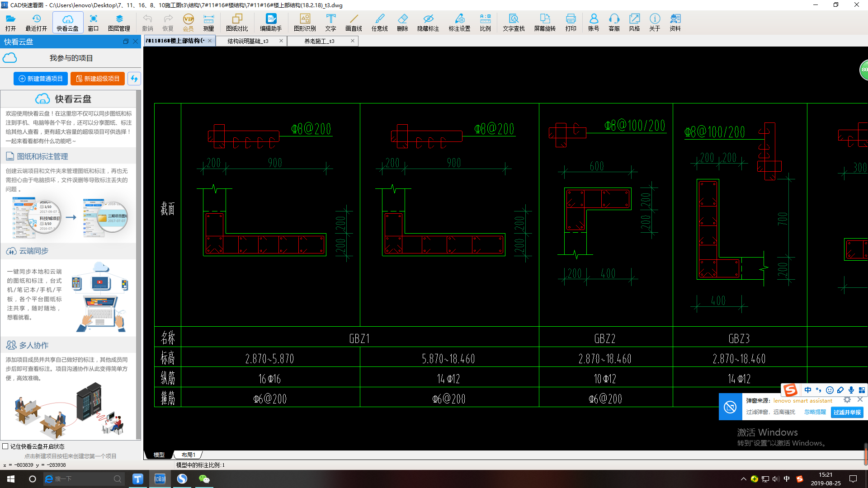The height and width of the screenshot is (488, 868).
Task: Undock the 快看云盘 panel
Action: click(x=126, y=42)
